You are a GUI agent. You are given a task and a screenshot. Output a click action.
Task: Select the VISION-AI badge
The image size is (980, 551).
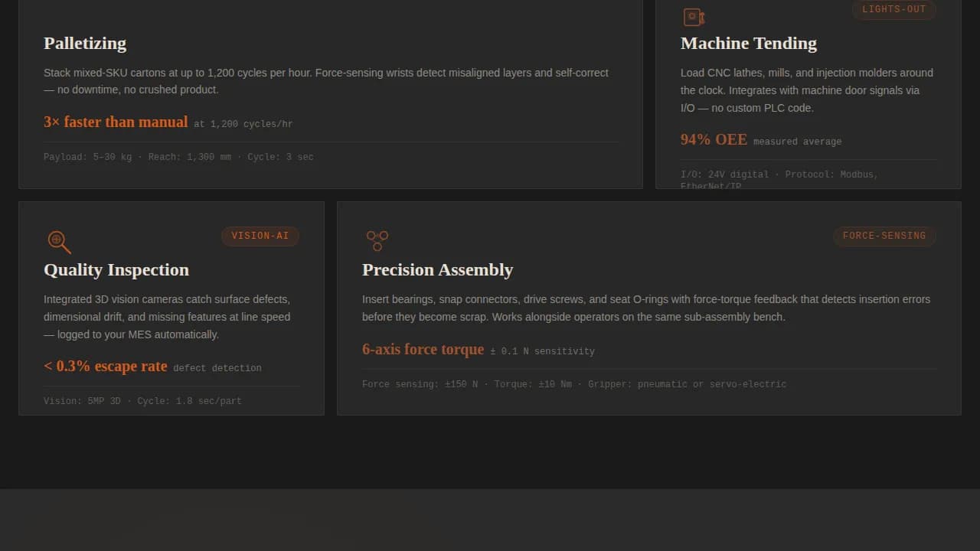[260, 236]
